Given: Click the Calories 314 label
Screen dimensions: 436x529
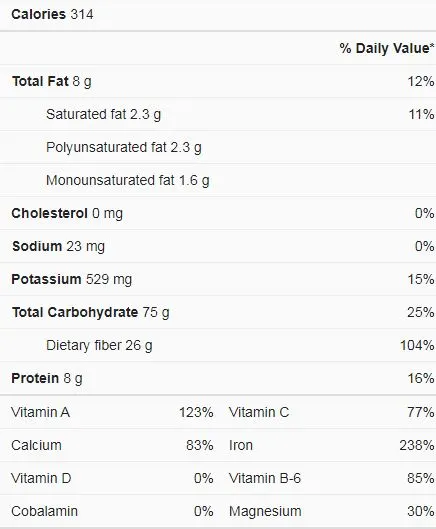Looking at the screenshot, I should (52, 15).
